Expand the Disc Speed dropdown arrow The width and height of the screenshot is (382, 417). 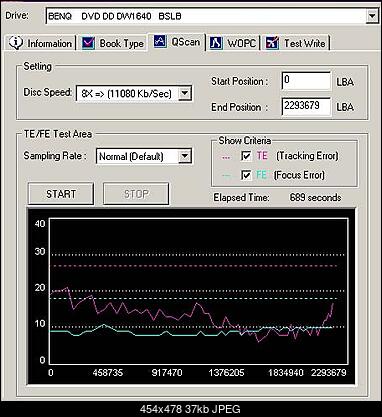185,93
